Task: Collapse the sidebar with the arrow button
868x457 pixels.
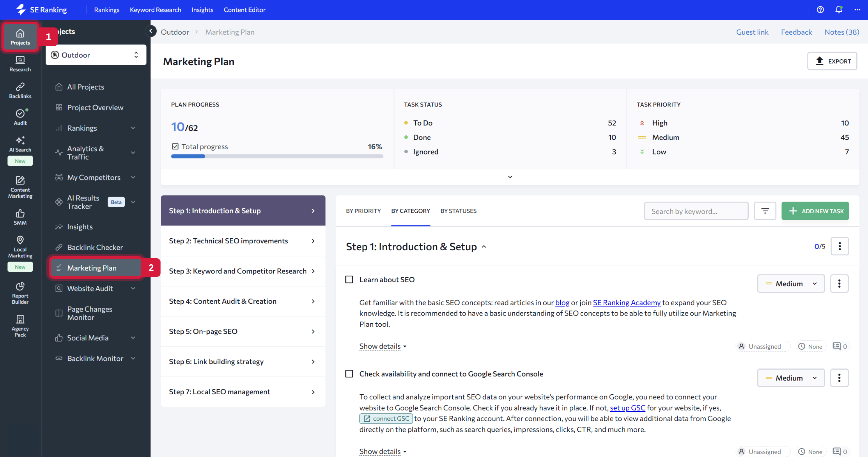Action: [x=151, y=31]
